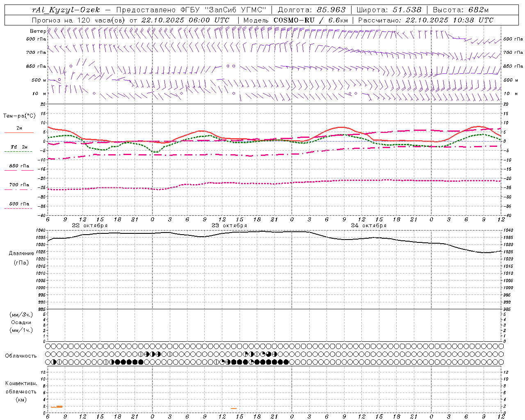The height and width of the screenshot is (420, 525).
Task: Click the '(км)' convective height unit label
Action: tap(21, 399)
